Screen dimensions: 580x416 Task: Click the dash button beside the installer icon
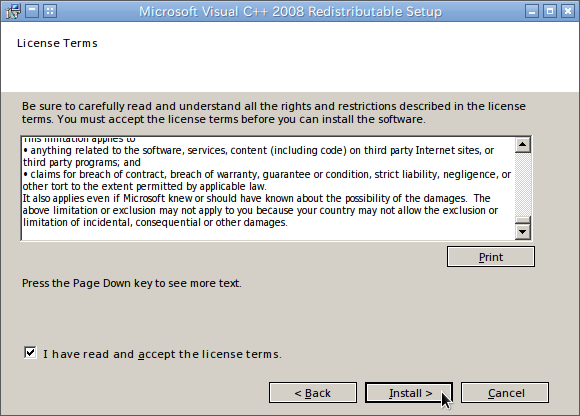click(x=32, y=11)
